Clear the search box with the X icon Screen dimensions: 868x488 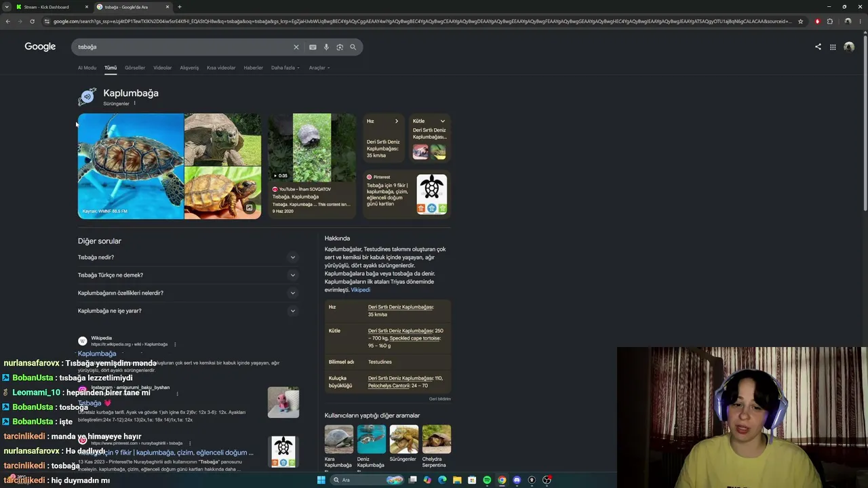(x=296, y=47)
